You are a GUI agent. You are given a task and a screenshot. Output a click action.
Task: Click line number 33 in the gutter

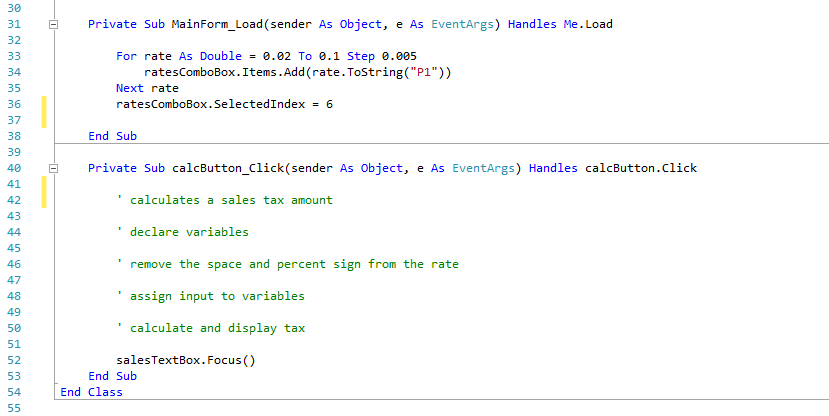coord(14,56)
